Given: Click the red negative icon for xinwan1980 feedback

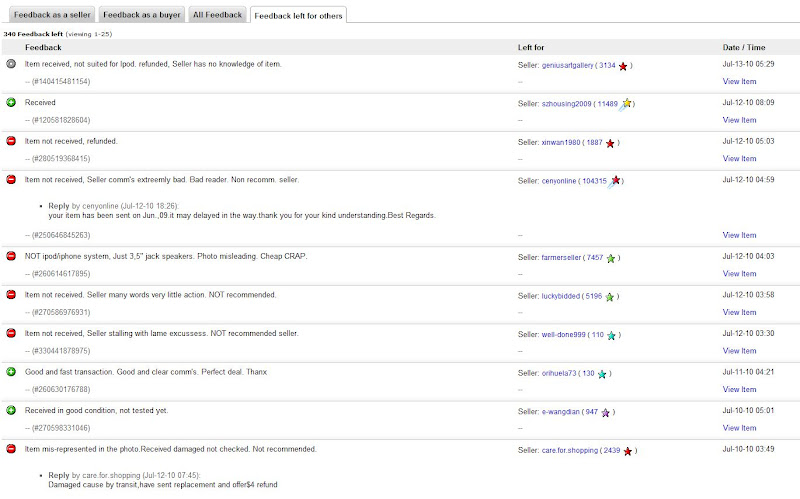Looking at the screenshot, I should [10, 141].
